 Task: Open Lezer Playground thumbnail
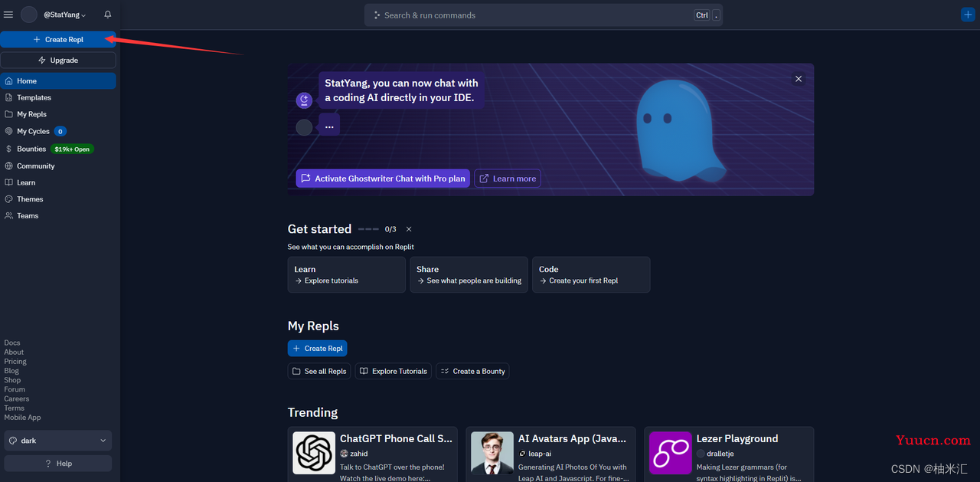(x=671, y=453)
